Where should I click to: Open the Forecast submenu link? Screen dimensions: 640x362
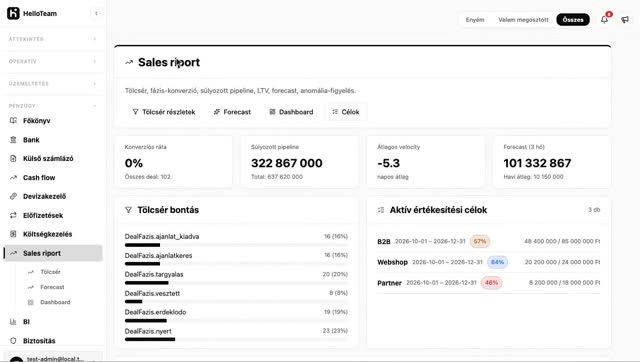(52, 287)
